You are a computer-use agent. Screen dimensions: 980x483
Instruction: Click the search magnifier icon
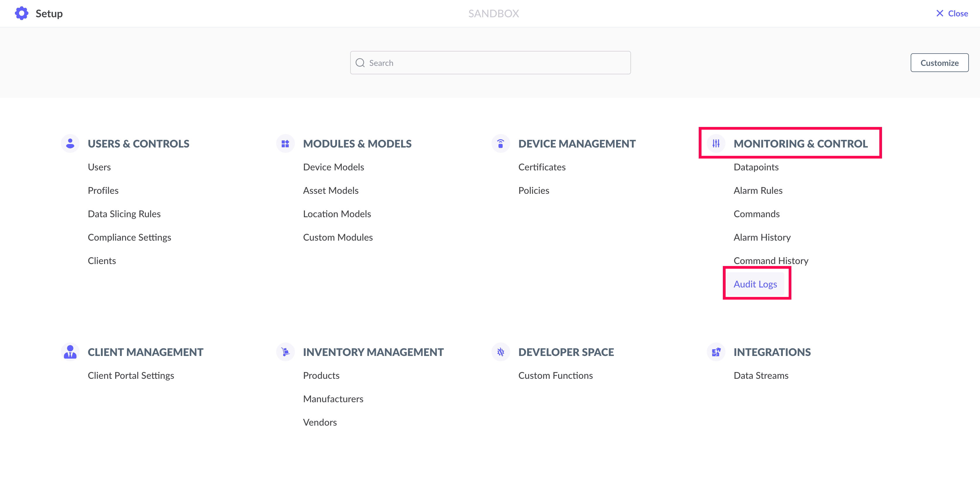pyautogui.click(x=360, y=63)
